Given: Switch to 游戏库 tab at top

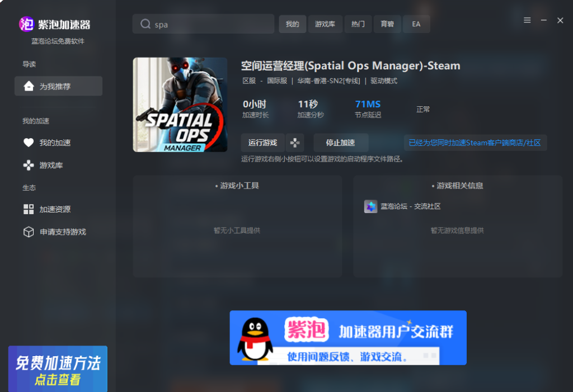Looking at the screenshot, I should (325, 24).
